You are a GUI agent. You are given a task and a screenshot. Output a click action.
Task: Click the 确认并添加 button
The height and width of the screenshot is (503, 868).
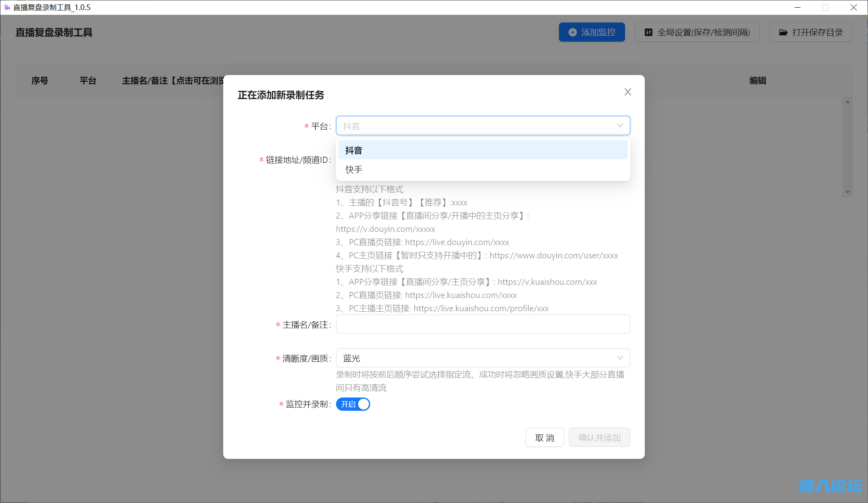tap(599, 438)
